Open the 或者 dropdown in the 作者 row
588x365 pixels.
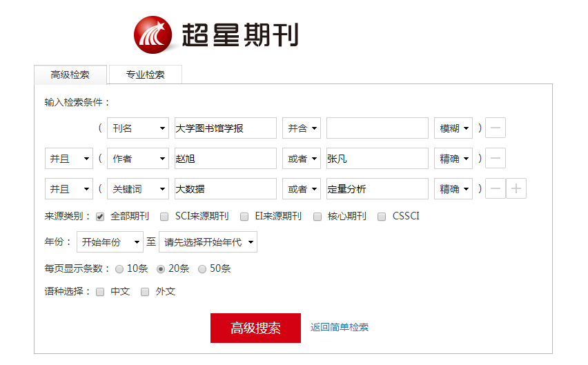[x=302, y=159]
